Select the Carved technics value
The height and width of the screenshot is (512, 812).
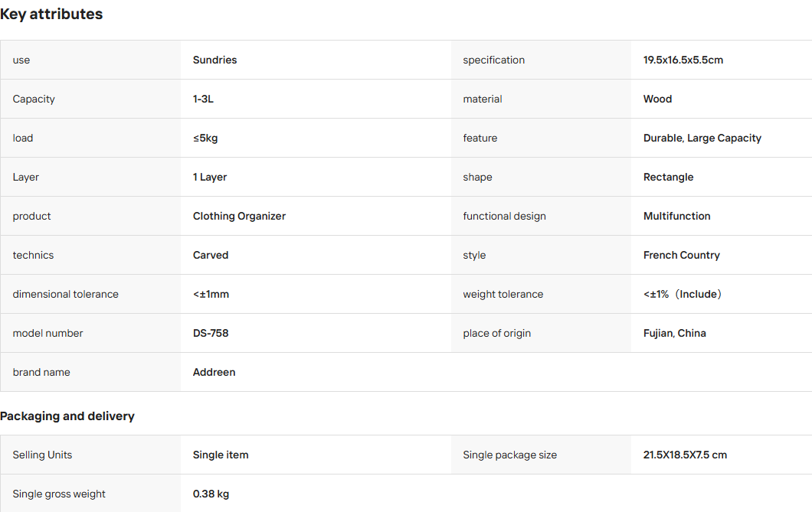(211, 255)
